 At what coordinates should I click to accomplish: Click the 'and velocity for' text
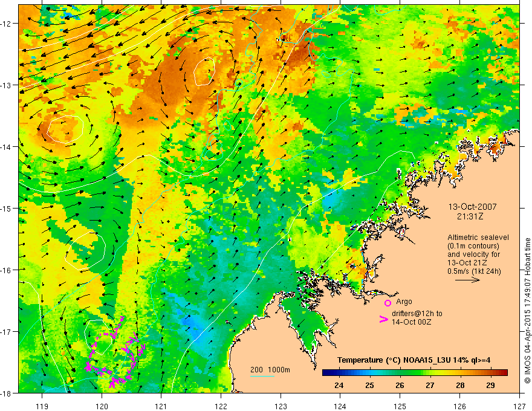pos(473,254)
